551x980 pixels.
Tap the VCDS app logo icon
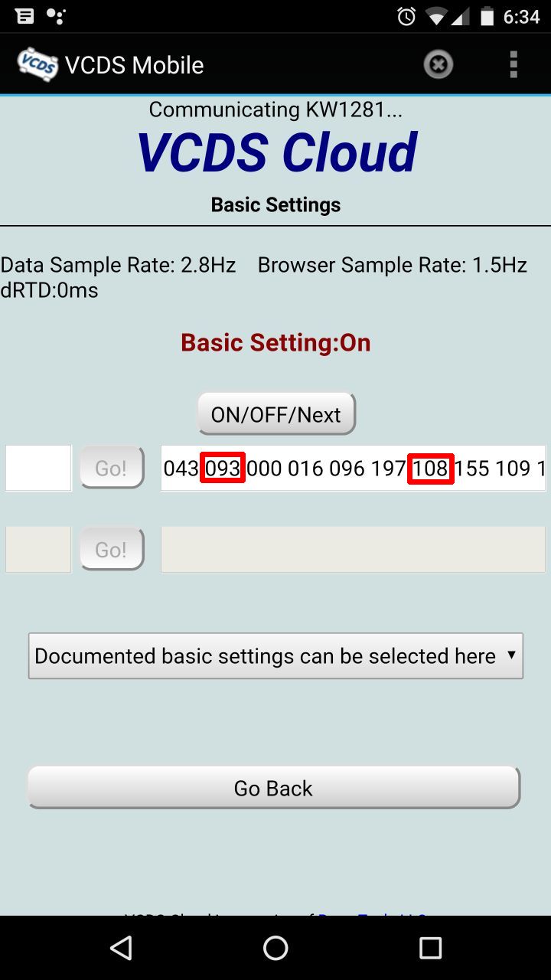(37, 65)
